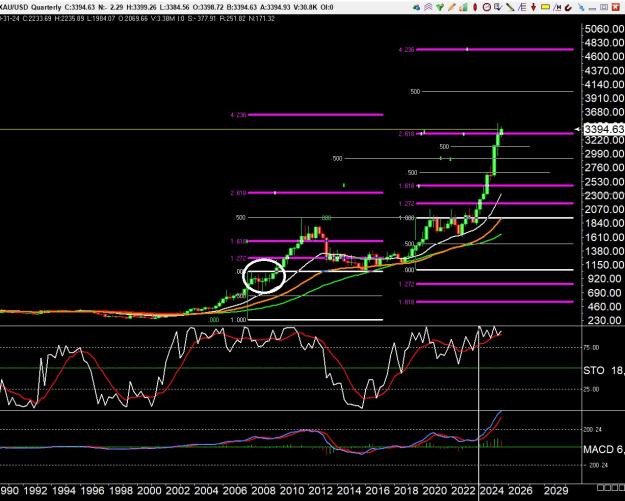Click the circle with slash icon
The image size is (625, 501).
tap(487, 7)
